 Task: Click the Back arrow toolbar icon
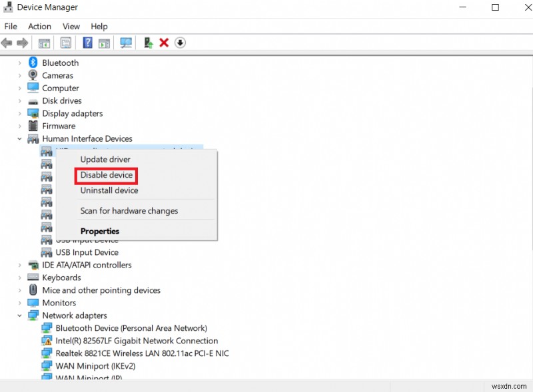pos(7,43)
